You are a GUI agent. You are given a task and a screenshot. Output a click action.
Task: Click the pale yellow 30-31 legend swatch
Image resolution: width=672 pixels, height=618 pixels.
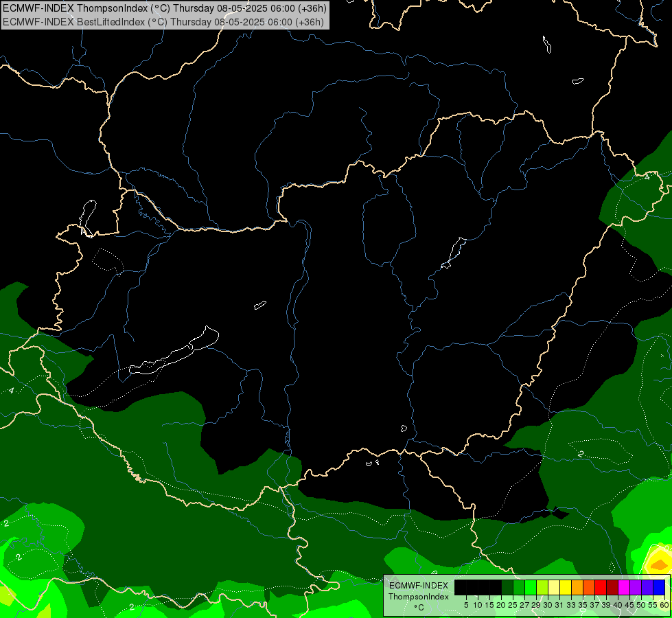[554, 588]
